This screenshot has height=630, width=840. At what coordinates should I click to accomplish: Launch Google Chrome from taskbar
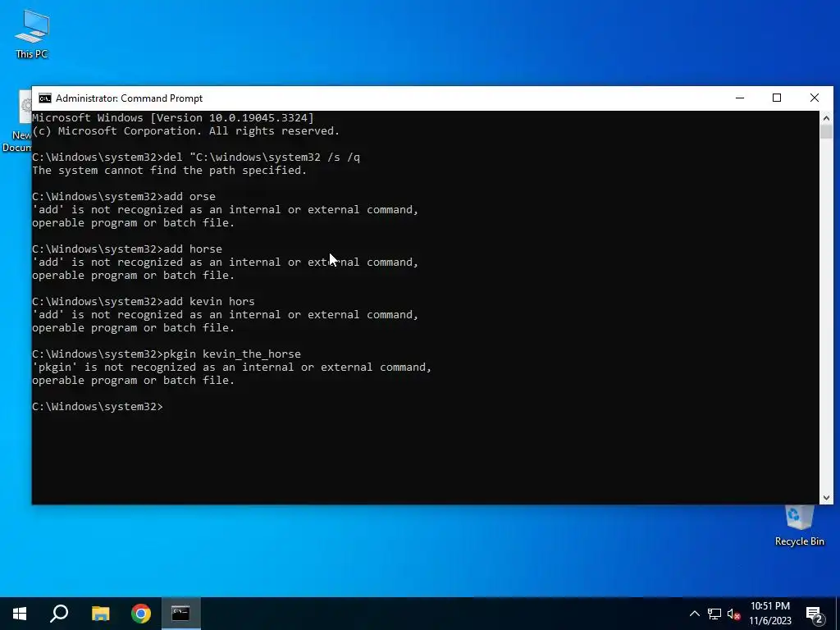click(141, 614)
